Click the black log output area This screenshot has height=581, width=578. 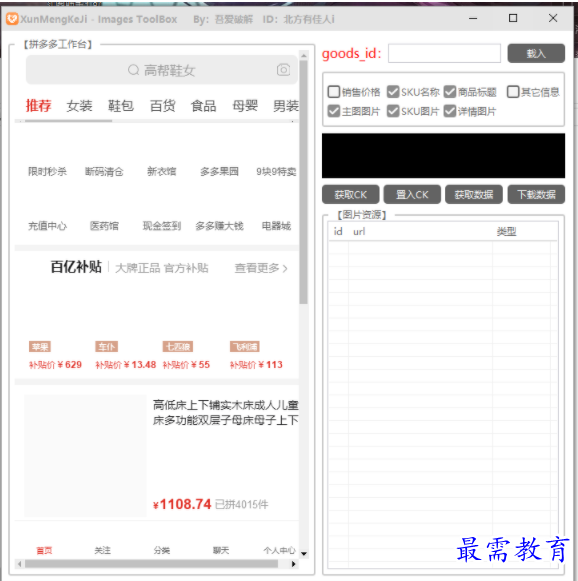coord(444,156)
